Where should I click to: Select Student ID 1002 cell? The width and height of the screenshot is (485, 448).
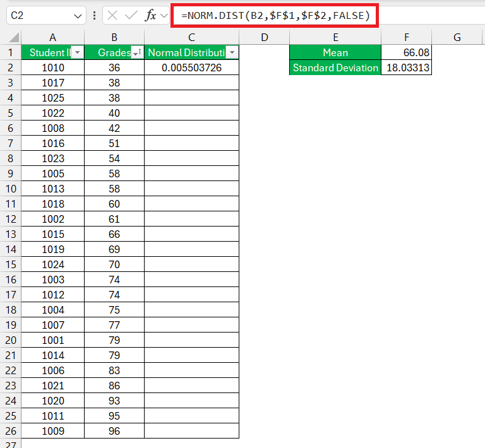[52, 219]
